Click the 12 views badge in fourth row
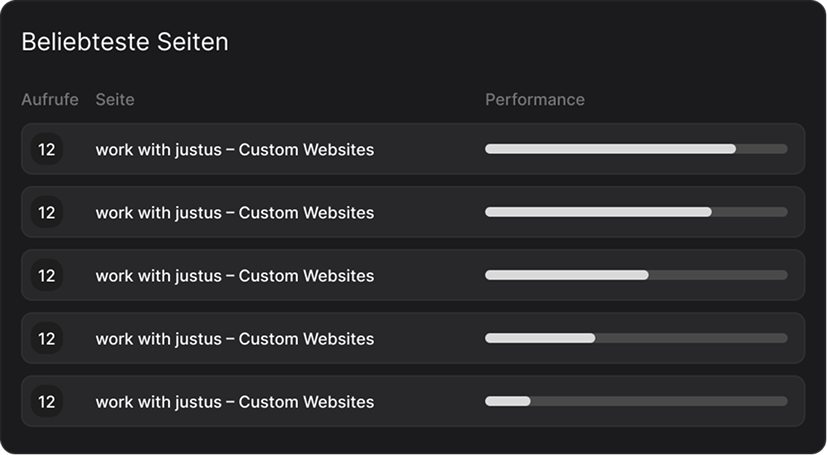The image size is (827, 455). point(46,338)
